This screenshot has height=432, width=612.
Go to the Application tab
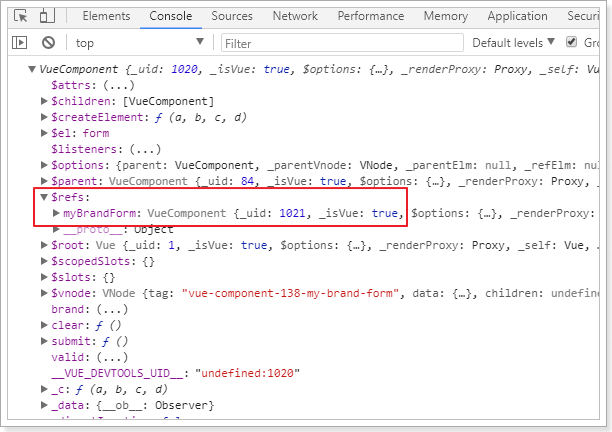(x=517, y=16)
